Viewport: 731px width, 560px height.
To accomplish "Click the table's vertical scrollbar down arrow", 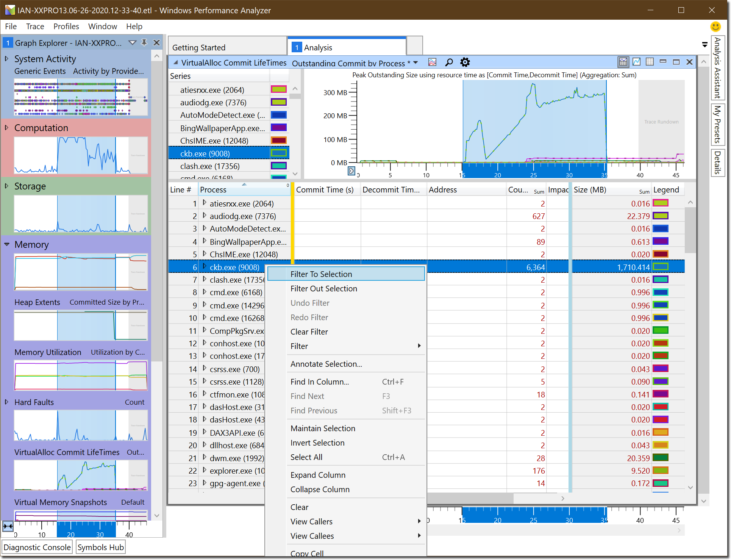I will (x=690, y=488).
